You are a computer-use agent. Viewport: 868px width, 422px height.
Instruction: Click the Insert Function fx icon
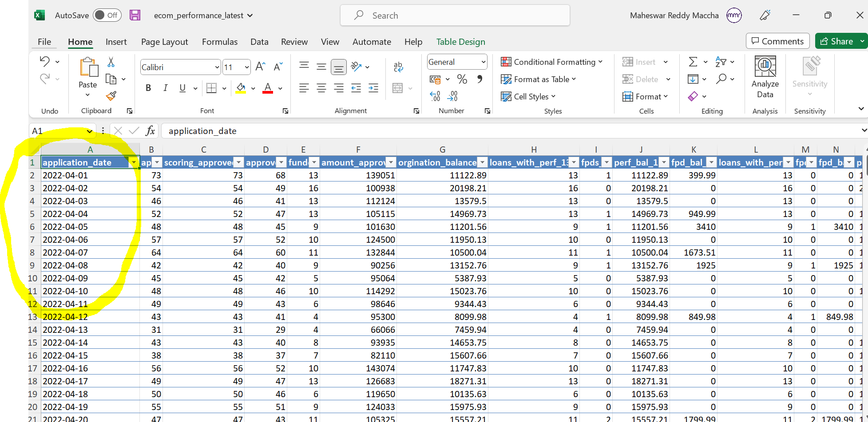tap(151, 130)
